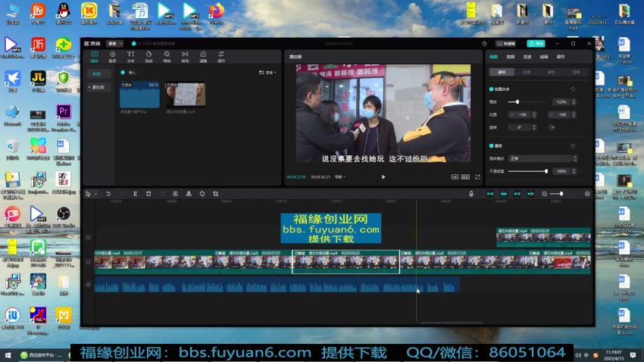Click the 导入 import button in media panel
Screen dimensions: 644x362
click(x=129, y=73)
